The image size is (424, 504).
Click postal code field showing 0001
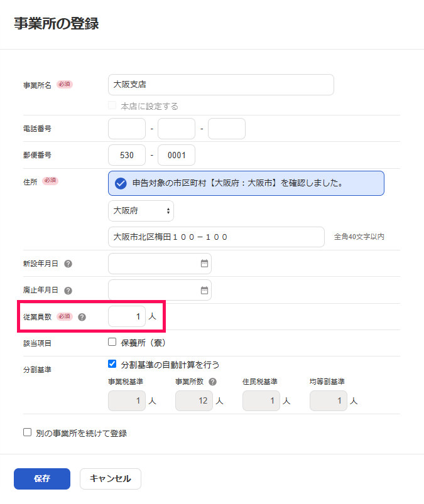pos(177,155)
